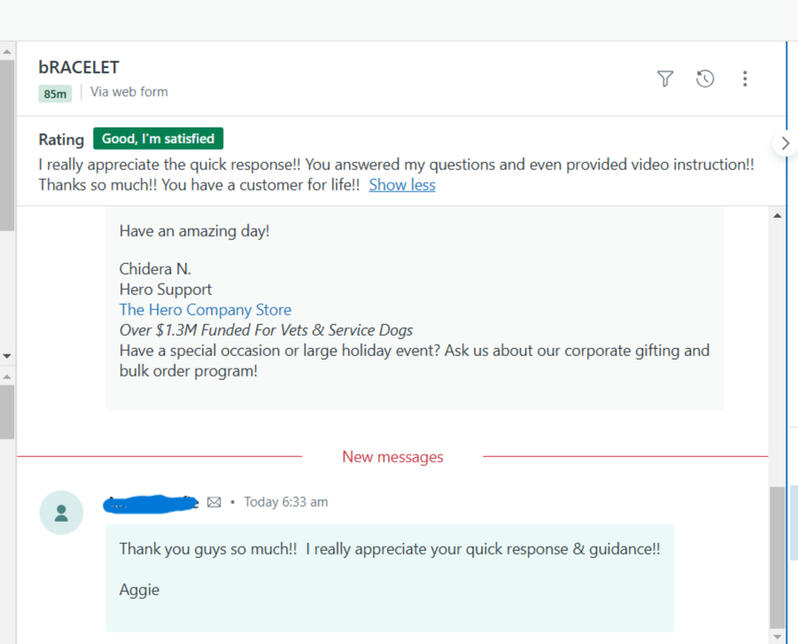Image resolution: width=798 pixels, height=644 pixels.
Task: Click the redacted sender name
Action: (151, 503)
